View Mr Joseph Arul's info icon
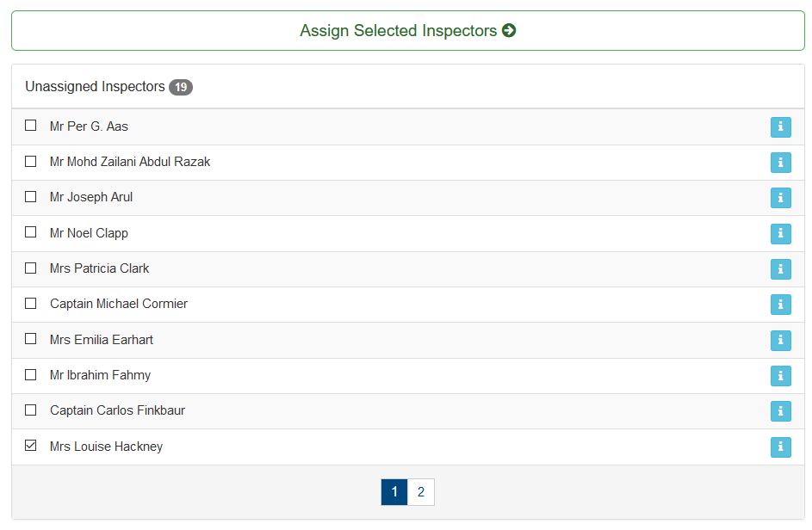Screen dimensions: 812x530 tap(780, 198)
